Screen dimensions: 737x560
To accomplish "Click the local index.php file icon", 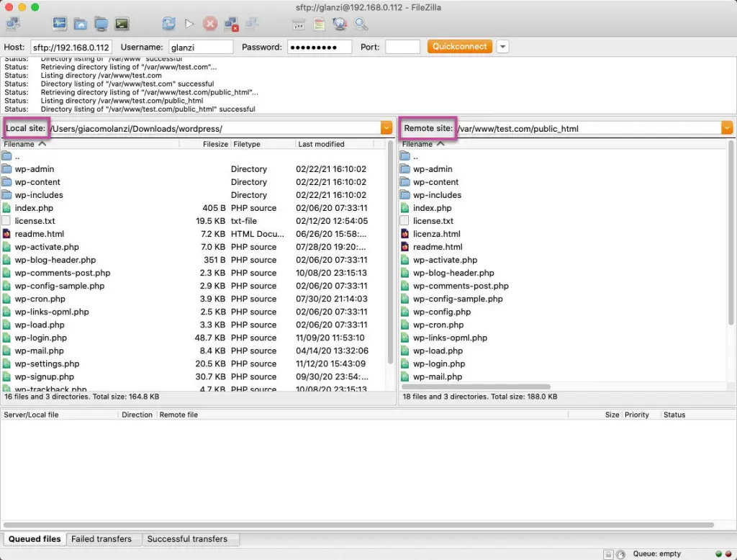I will click(x=6, y=207).
